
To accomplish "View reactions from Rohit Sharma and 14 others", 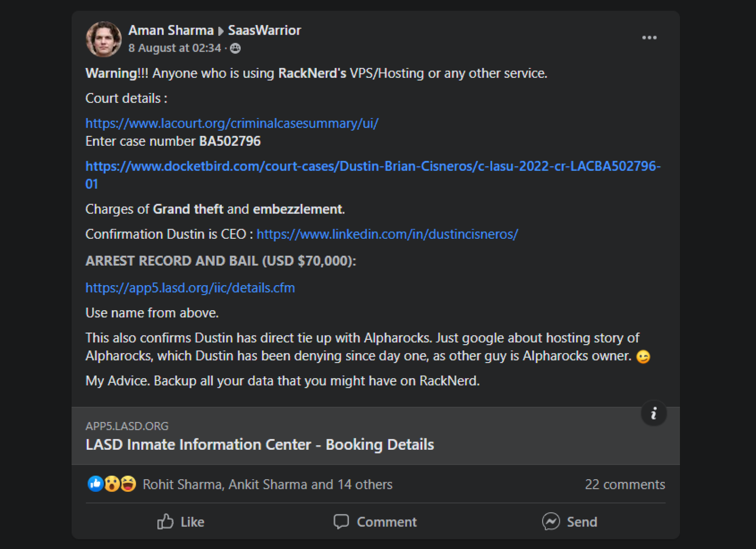I will click(x=267, y=484).
